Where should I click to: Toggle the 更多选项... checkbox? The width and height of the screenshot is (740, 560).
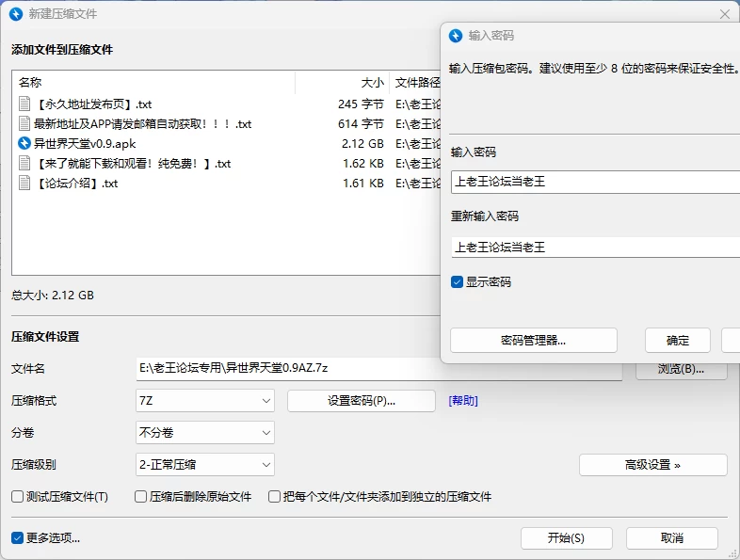pos(18,537)
